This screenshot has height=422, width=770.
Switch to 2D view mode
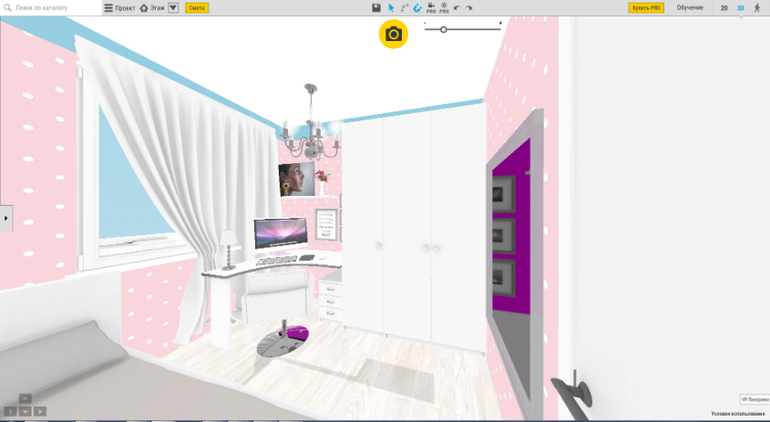tap(724, 8)
